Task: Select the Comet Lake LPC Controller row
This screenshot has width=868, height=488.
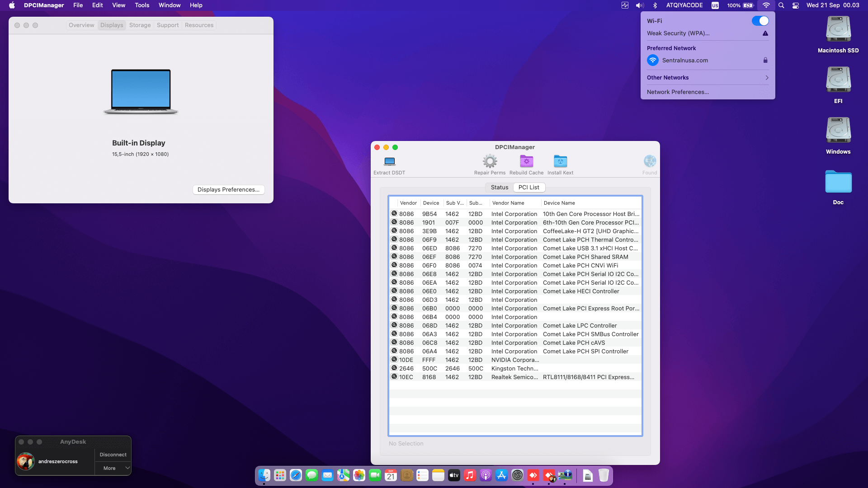Action: point(515,325)
